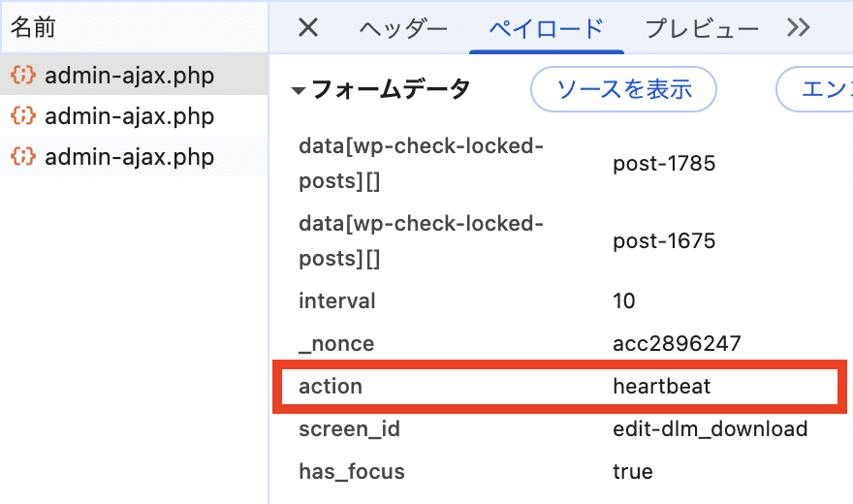853x504 pixels.
Task: Click the heartbeat value
Action: [x=662, y=386]
